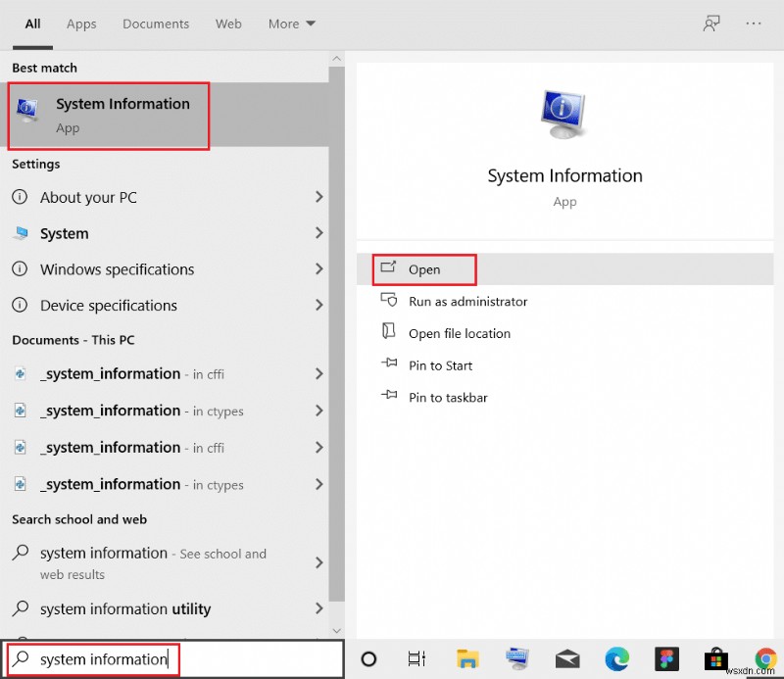Launch File Explorer from the taskbar
The image size is (784, 679).
pos(467,658)
